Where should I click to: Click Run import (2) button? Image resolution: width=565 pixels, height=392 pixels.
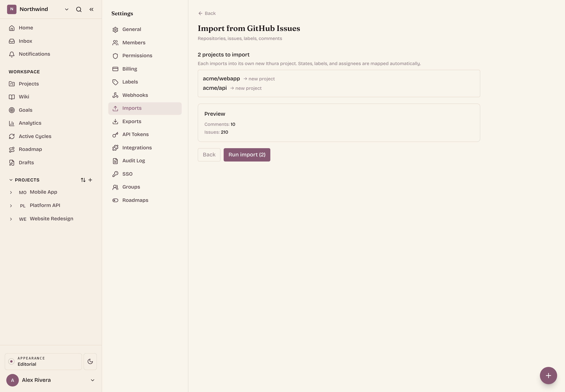tap(247, 155)
